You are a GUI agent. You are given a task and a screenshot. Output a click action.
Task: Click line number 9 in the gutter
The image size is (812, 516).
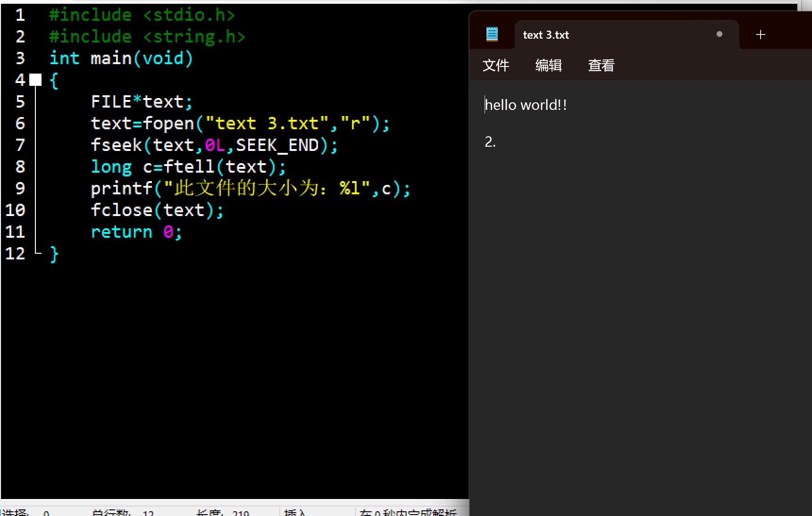(20, 189)
